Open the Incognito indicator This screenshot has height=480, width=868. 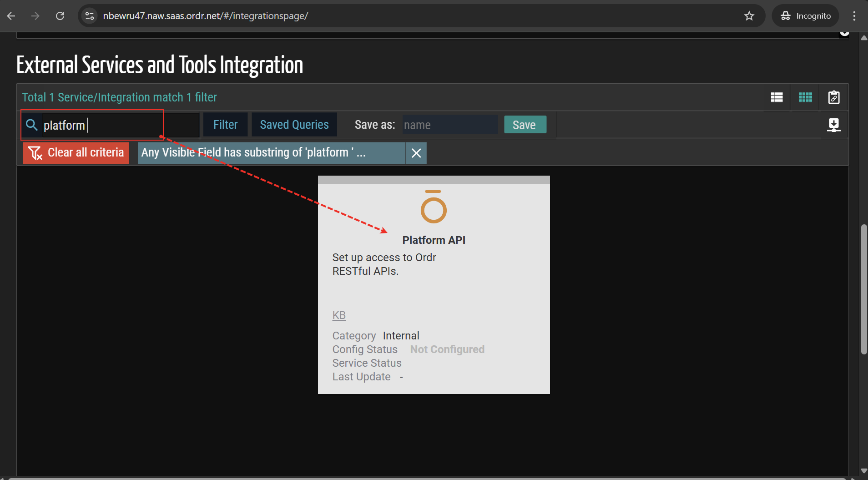[806, 16]
